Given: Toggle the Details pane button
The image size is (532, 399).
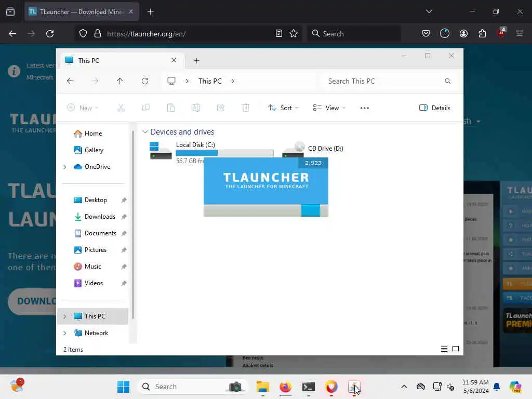Looking at the screenshot, I should point(435,108).
